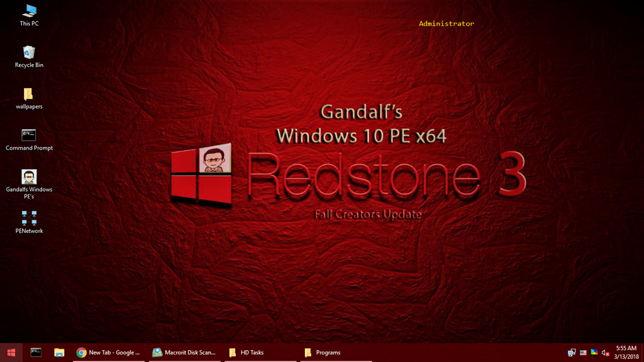Screen dimensions: 644x362
Task: Open the taskbar clock showing 5:55 AM
Action: (626, 348)
